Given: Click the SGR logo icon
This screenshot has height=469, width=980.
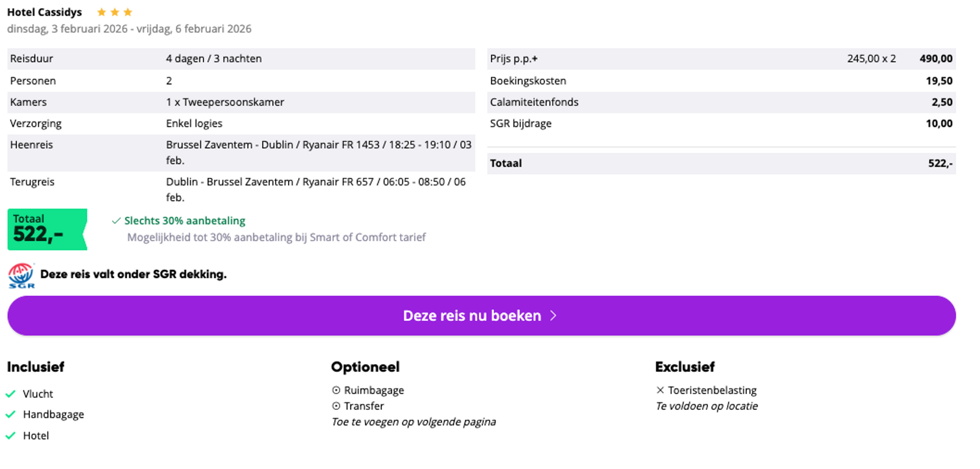Looking at the screenshot, I should click(21, 275).
